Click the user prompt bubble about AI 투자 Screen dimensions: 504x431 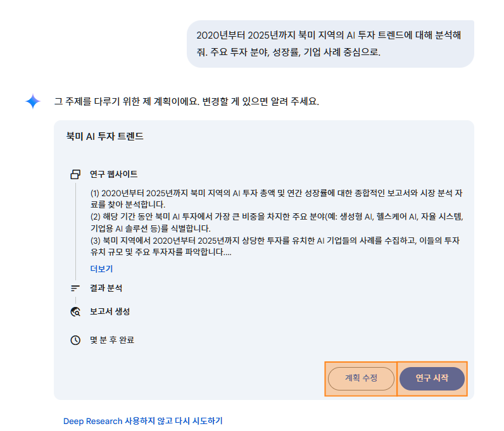[331, 44]
